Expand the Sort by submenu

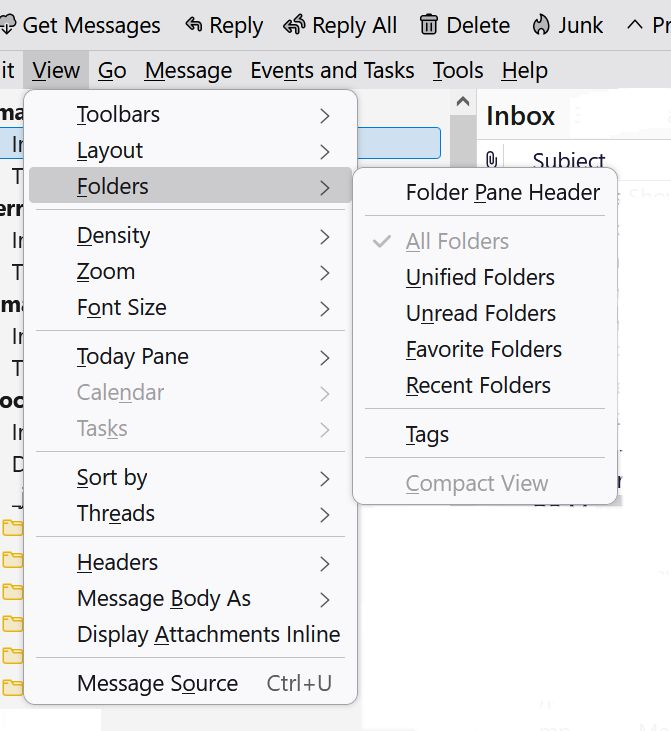(x=190, y=478)
